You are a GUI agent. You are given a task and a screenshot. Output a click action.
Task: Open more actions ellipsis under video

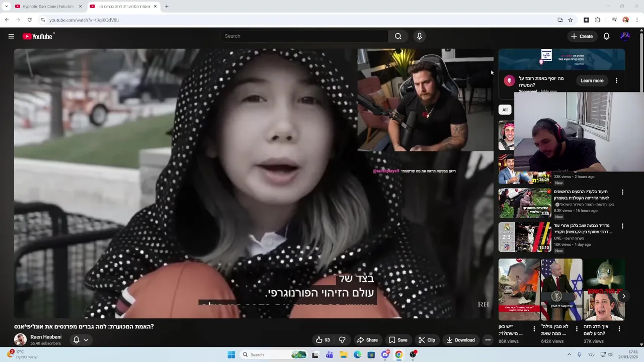488,340
